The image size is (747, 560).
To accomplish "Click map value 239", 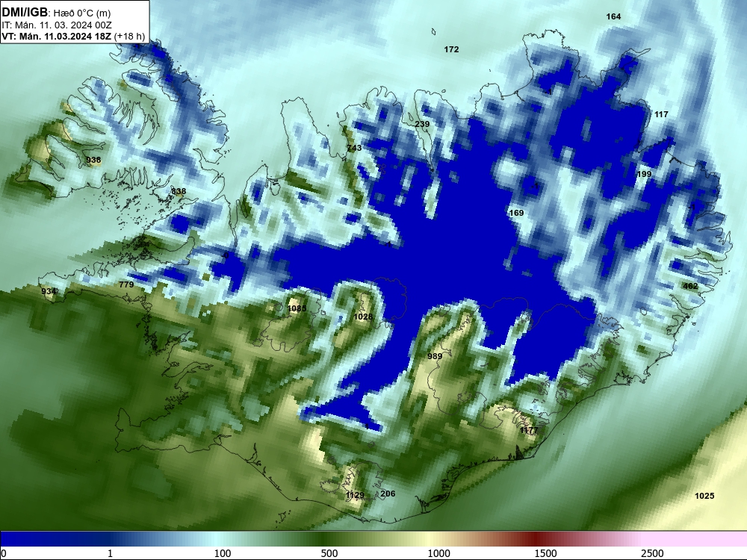I will pyautogui.click(x=422, y=124).
